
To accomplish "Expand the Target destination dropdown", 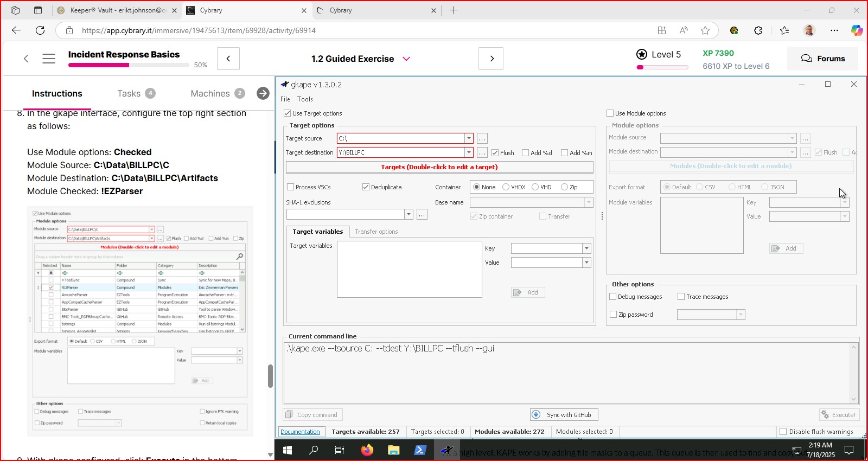I will click(469, 152).
